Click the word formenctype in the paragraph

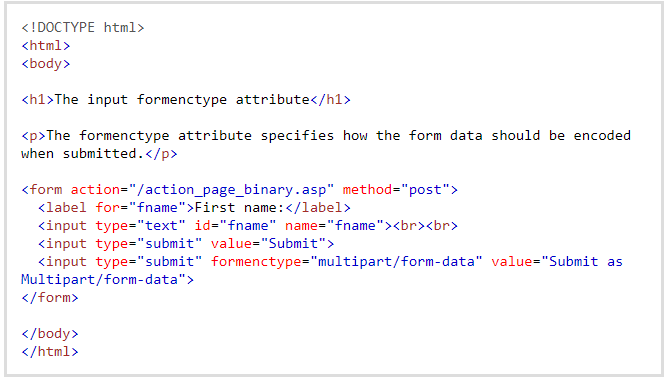click(x=124, y=136)
